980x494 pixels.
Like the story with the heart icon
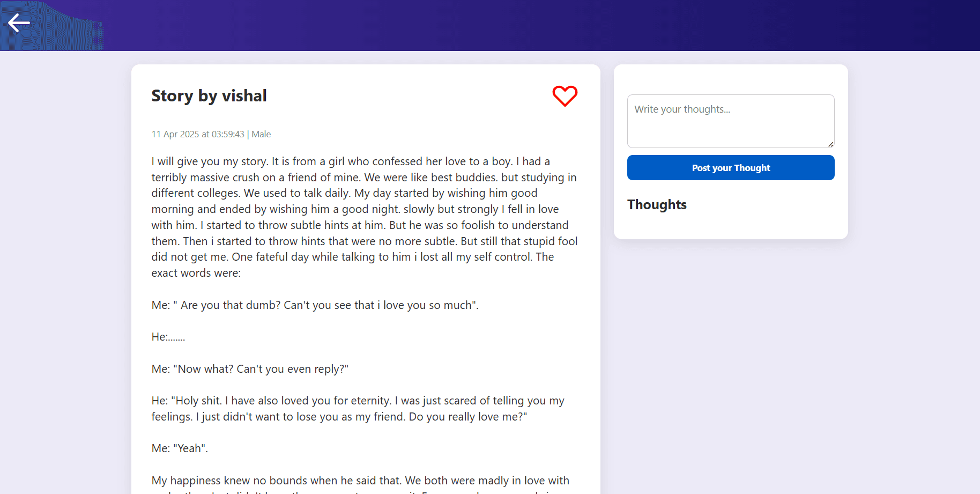(x=565, y=96)
